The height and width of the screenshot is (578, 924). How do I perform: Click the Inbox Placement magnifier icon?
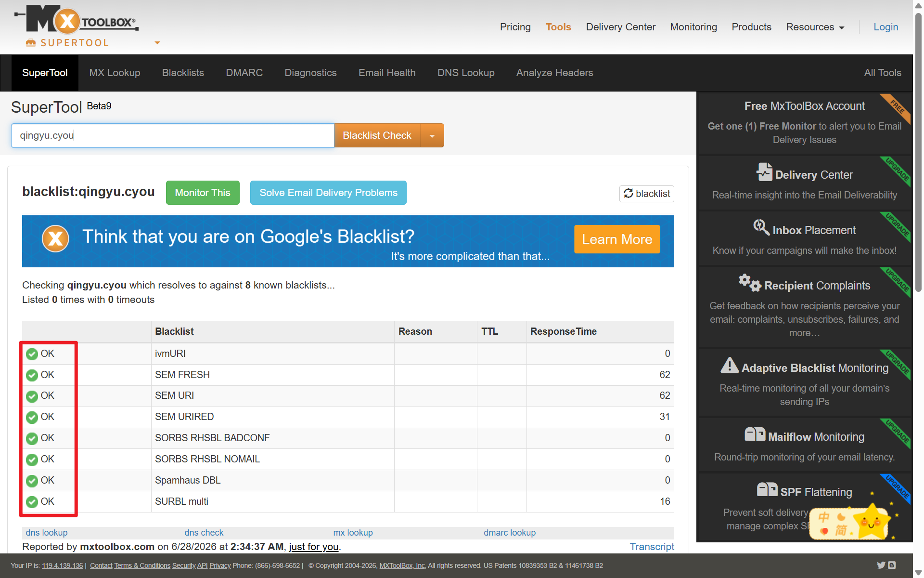(761, 227)
